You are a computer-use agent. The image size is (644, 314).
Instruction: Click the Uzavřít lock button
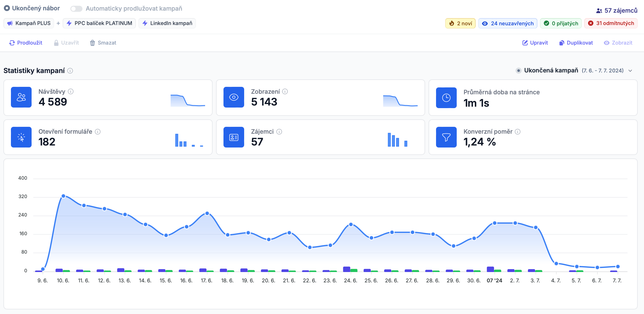pos(66,43)
